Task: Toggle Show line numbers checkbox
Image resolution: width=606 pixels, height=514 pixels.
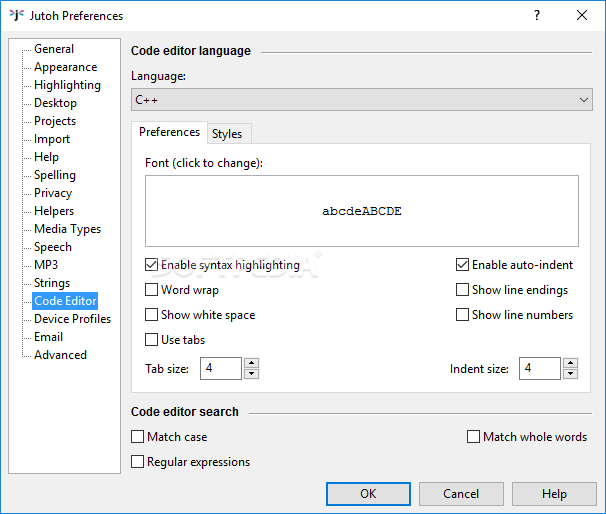Action: (463, 315)
